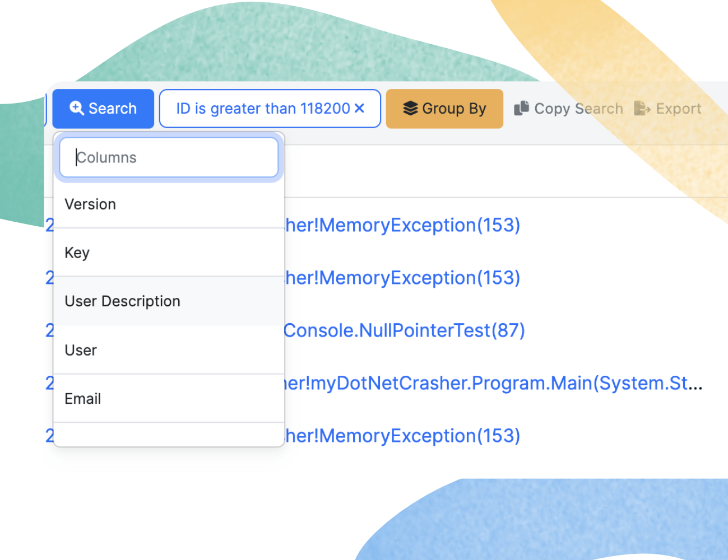Image resolution: width=728 pixels, height=560 pixels.
Task: Click the layers icon on Group By
Action: (411, 108)
